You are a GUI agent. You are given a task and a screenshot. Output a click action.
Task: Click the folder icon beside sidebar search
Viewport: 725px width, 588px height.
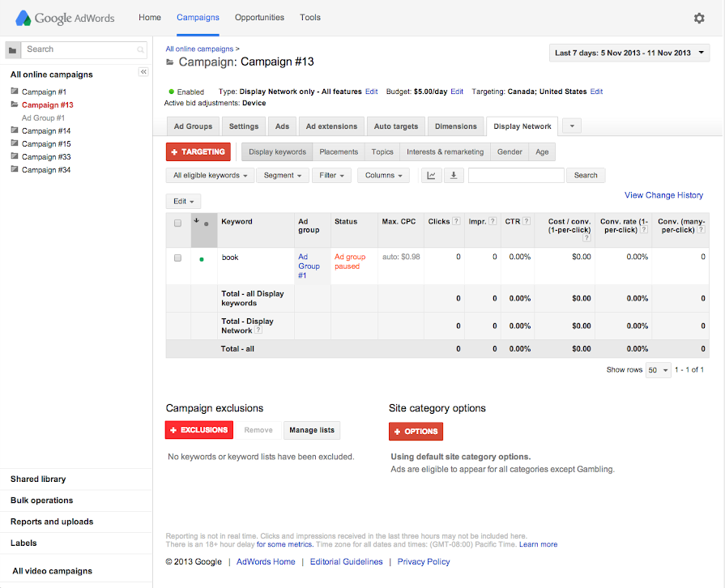point(12,50)
